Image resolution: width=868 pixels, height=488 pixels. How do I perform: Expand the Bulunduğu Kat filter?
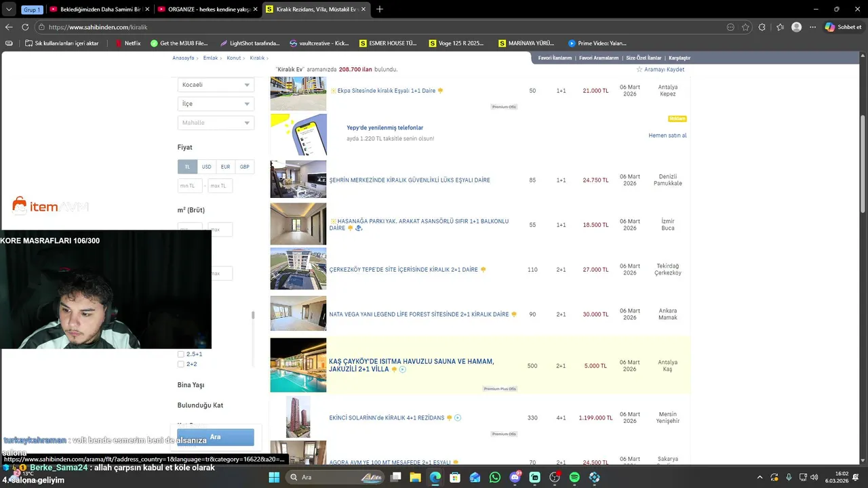(x=200, y=405)
